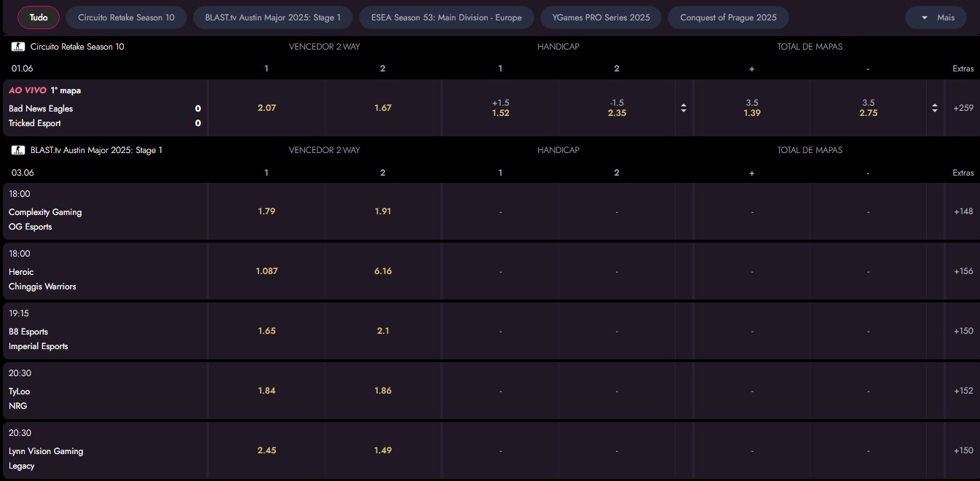Viewport: 980px width, 481px height.
Task: Pick handicap +1.5 at odds 1.52
Action: pos(500,108)
